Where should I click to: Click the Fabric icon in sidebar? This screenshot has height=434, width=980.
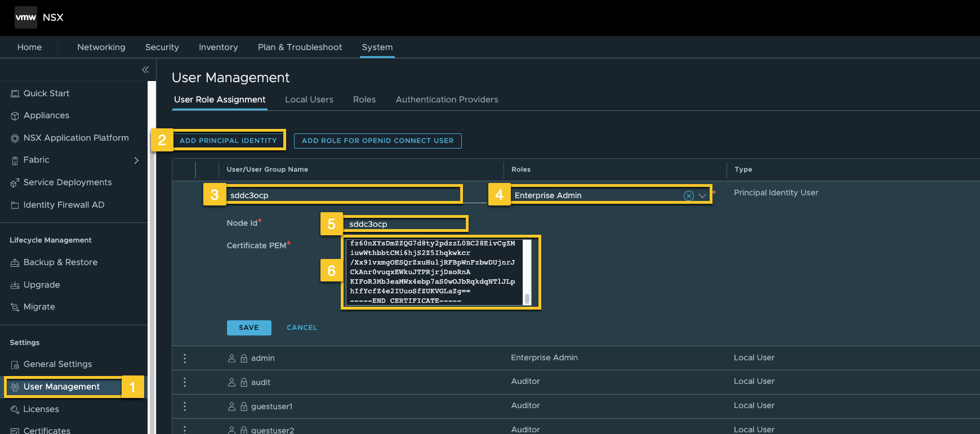(x=15, y=160)
